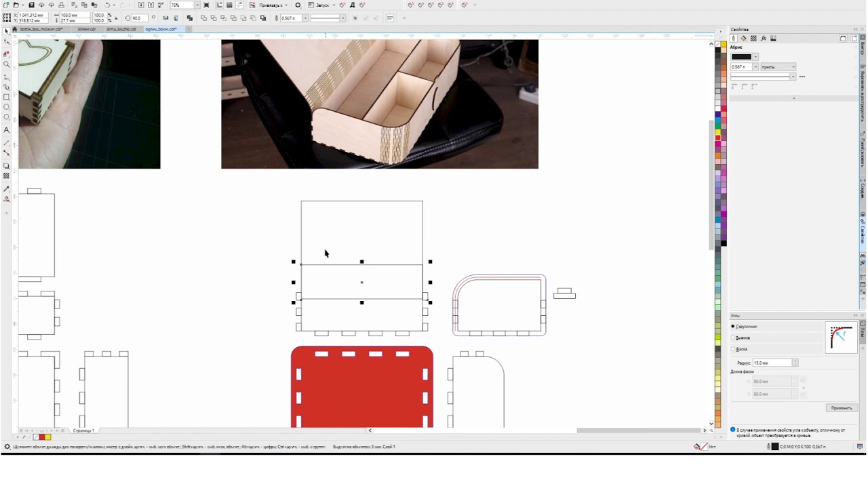This screenshot has height=488, width=868.
Task: Click the red rounded box shape on canvas
Action: click(362, 387)
